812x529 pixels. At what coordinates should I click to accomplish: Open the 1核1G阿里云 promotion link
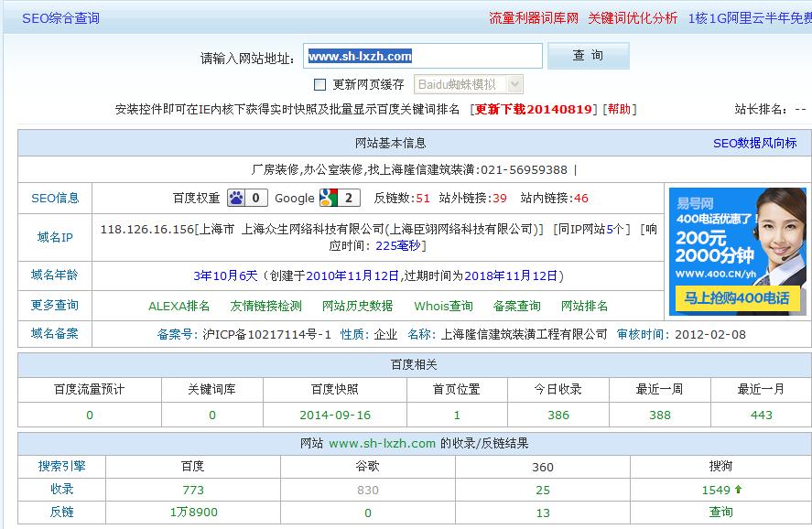750,18
